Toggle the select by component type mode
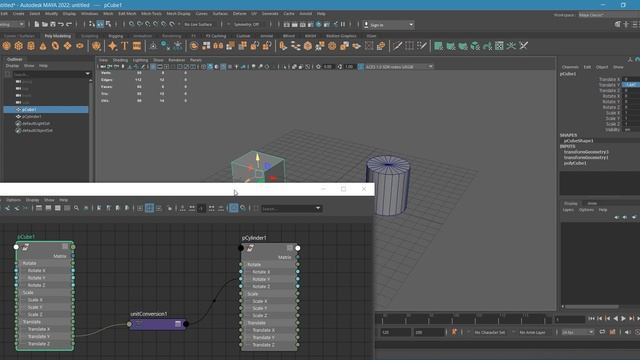Screen dimensions: 640x360 pyautogui.click(x=108, y=24)
